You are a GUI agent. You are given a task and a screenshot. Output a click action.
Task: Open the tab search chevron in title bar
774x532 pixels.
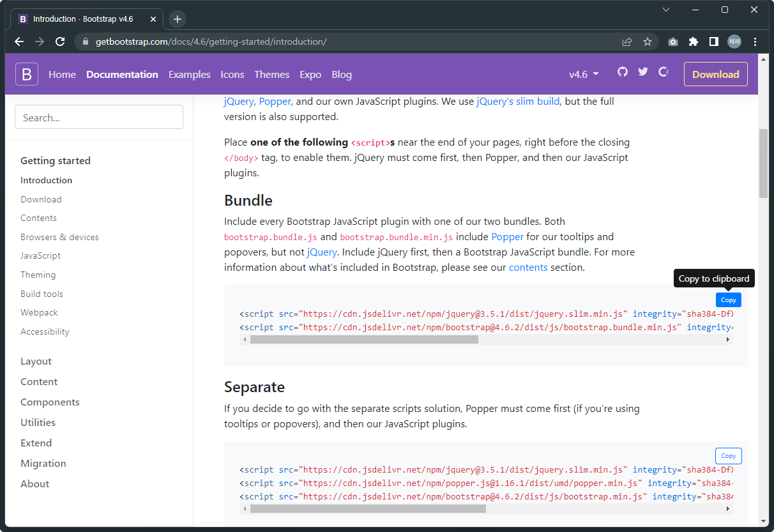pyautogui.click(x=666, y=10)
